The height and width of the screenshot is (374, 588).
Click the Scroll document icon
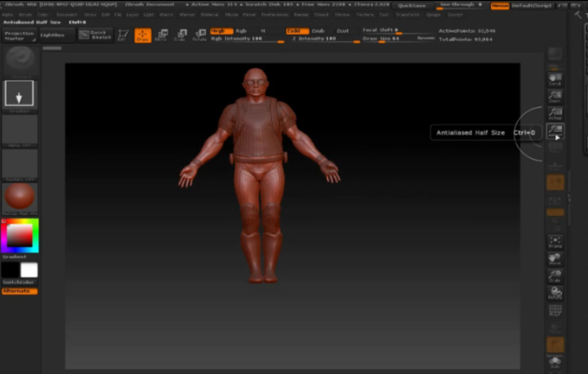coord(555,79)
